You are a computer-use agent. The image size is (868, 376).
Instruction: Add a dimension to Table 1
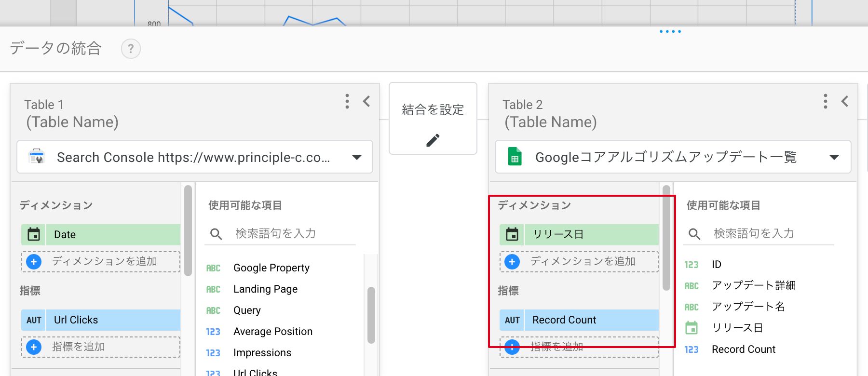[x=101, y=262]
